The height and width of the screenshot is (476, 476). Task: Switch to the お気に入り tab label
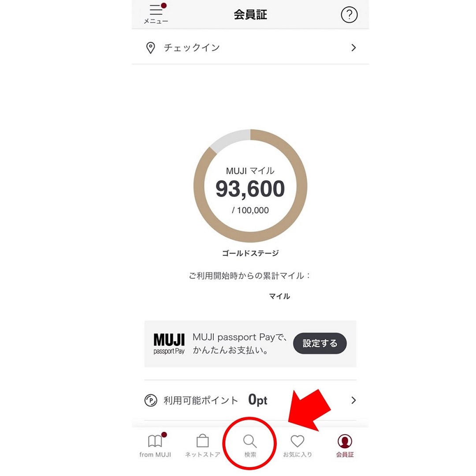pos(297,454)
